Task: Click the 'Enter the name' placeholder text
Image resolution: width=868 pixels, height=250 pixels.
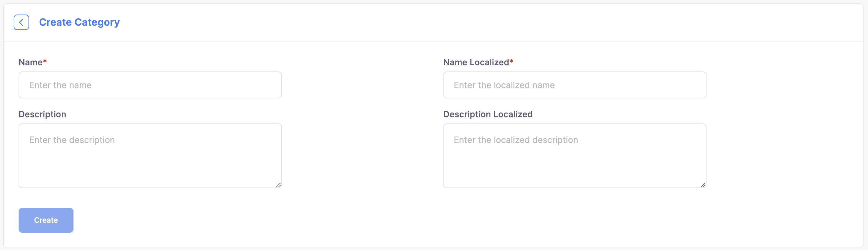Action: point(60,85)
